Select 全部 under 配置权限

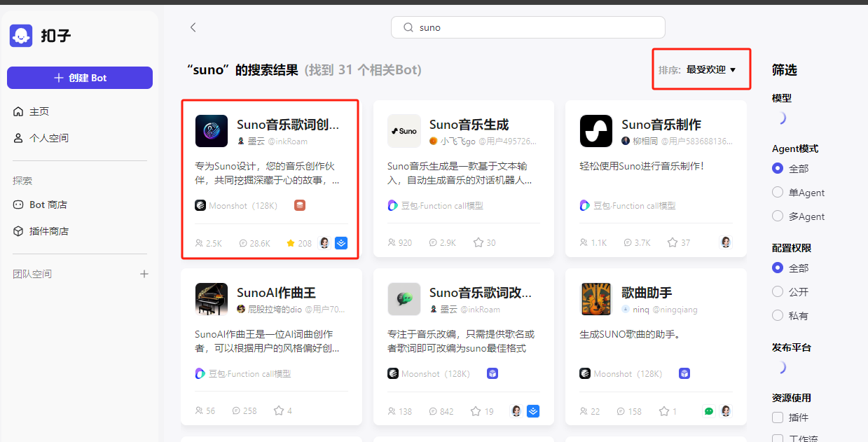778,268
